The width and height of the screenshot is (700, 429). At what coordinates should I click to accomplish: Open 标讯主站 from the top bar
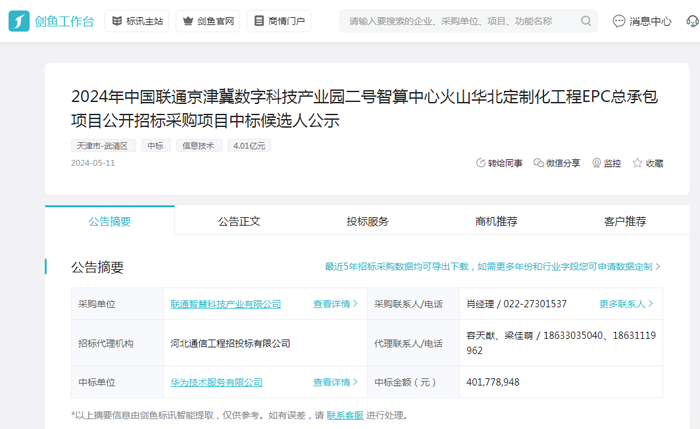coord(137,21)
